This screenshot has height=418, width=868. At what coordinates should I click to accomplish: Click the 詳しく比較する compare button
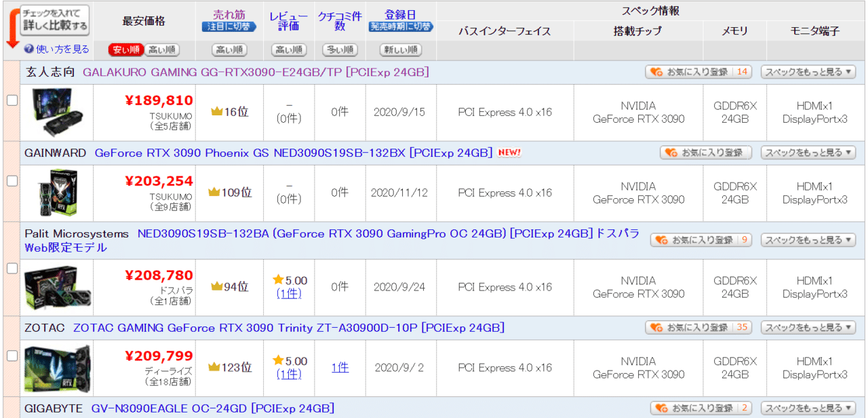(55, 20)
